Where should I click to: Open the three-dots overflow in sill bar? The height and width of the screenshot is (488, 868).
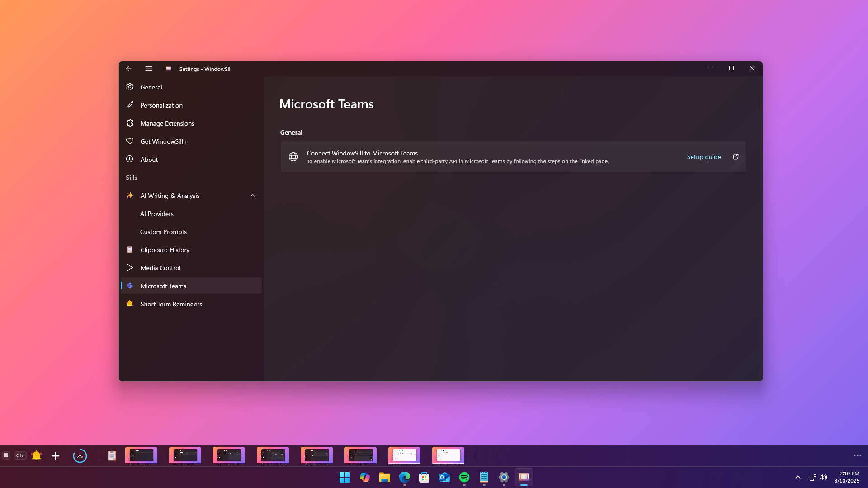coord(857,455)
